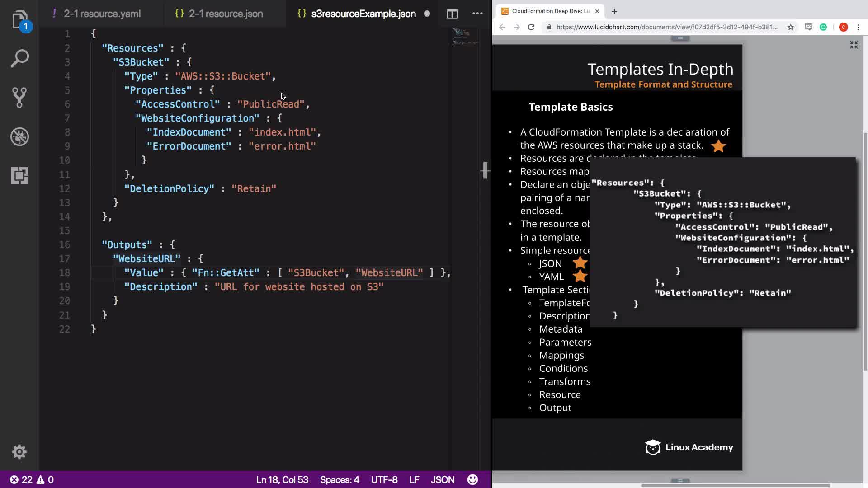Viewport: 868px width, 488px height.
Task: Open Spaces: 4 indentation selector
Action: point(340,479)
